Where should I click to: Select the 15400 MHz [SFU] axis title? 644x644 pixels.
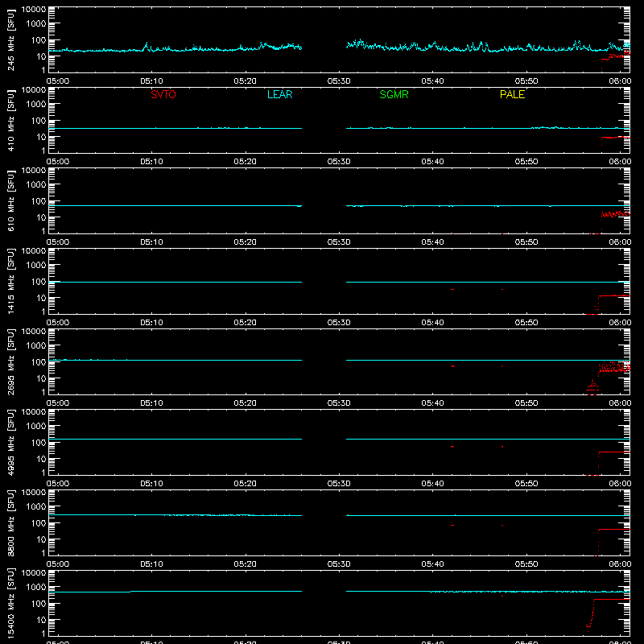coord(11,604)
